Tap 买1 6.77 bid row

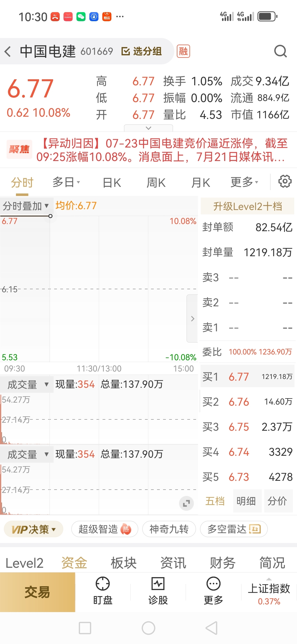(x=248, y=376)
